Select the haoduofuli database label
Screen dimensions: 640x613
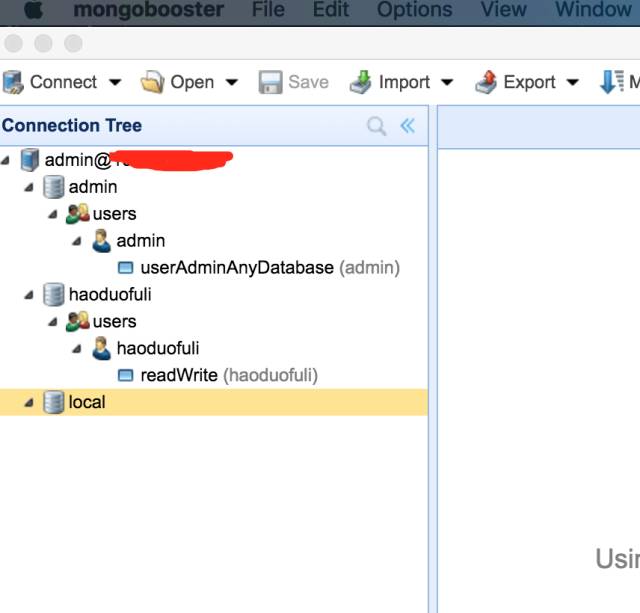click(110, 295)
